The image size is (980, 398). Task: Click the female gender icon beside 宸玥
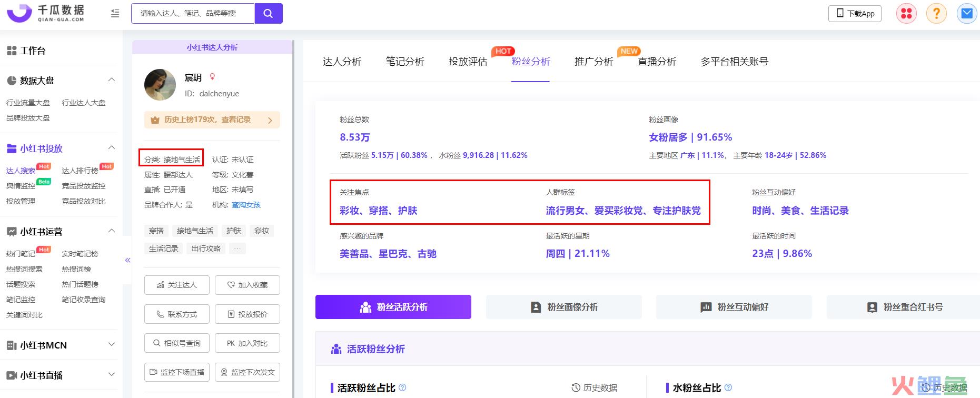[x=212, y=77]
